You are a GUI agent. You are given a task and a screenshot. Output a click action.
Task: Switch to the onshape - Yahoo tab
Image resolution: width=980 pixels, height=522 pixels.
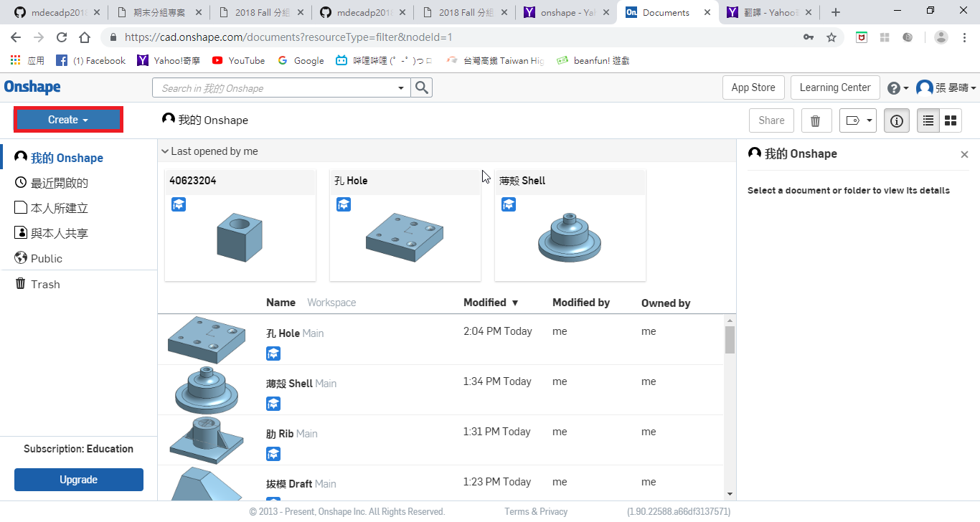pyautogui.click(x=567, y=12)
